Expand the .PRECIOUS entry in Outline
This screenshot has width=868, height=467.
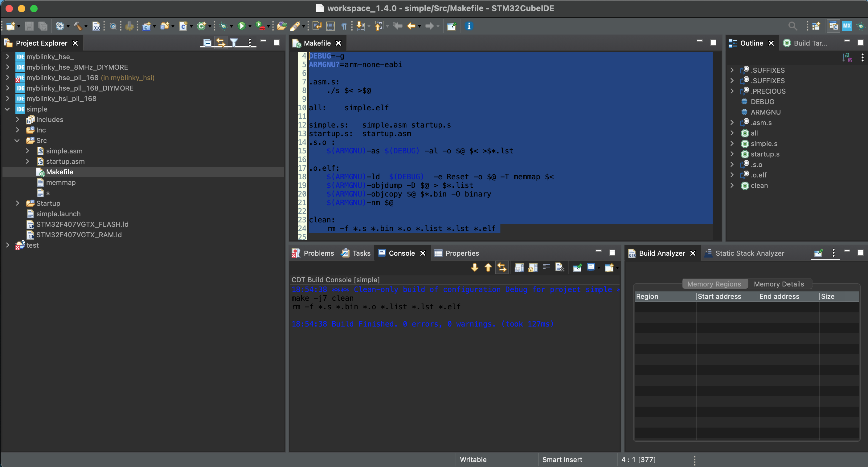(732, 91)
